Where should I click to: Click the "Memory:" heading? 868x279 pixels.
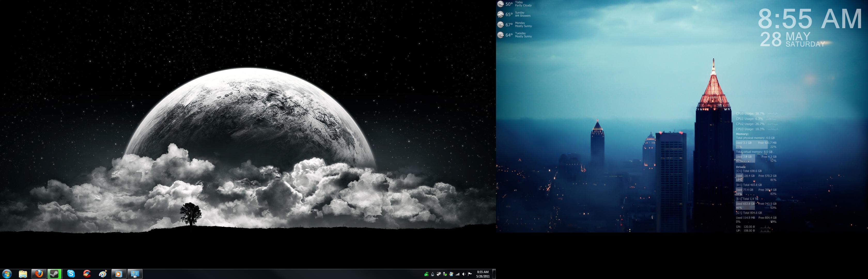(742, 134)
